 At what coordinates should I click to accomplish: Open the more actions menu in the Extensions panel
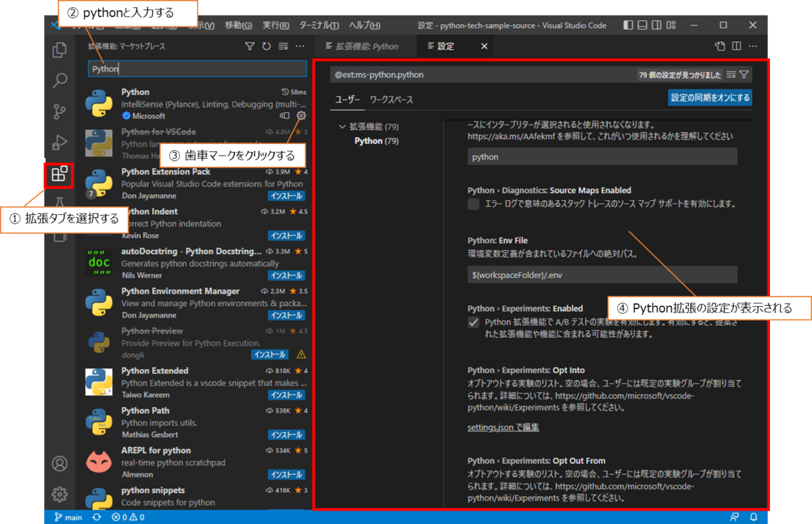click(x=300, y=46)
